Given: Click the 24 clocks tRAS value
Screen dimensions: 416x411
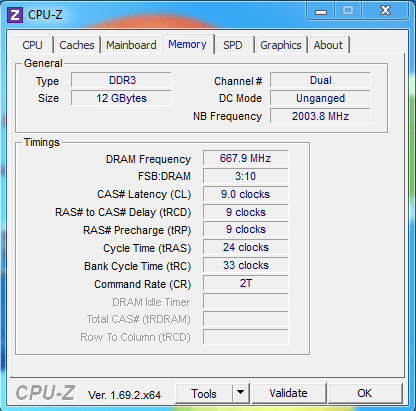Looking at the screenshot, I should point(246,247).
